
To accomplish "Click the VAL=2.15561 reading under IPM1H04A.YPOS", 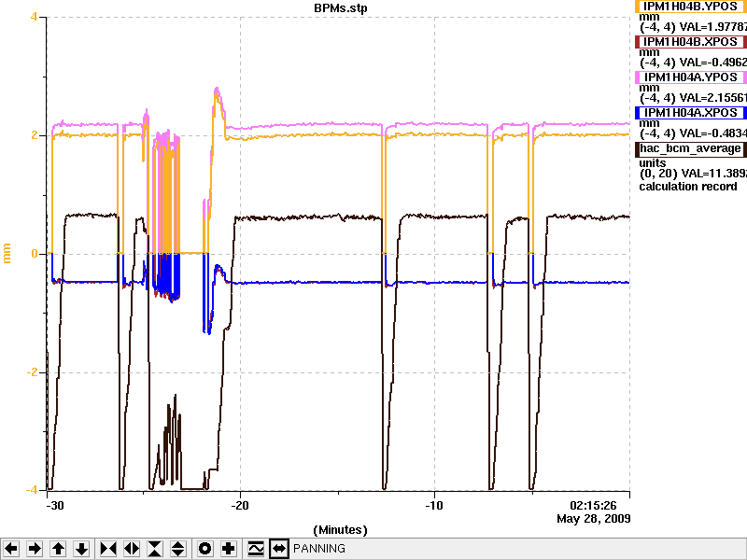I will tap(713, 98).
